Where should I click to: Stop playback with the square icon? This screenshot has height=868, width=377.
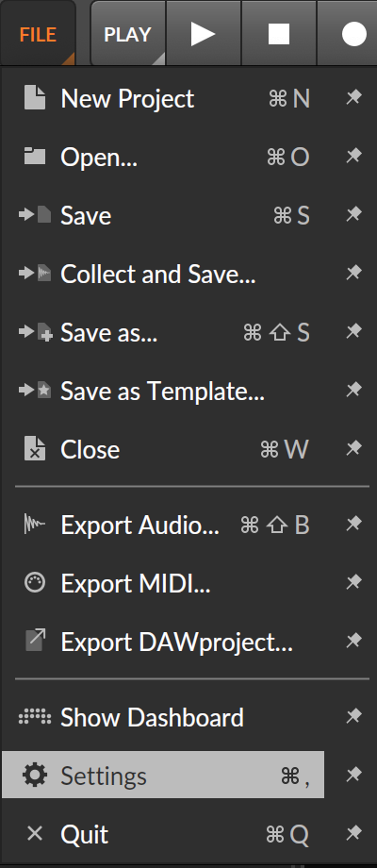[279, 34]
